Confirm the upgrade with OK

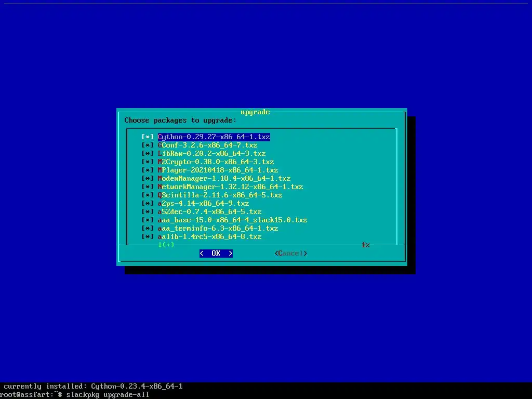[216, 253]
